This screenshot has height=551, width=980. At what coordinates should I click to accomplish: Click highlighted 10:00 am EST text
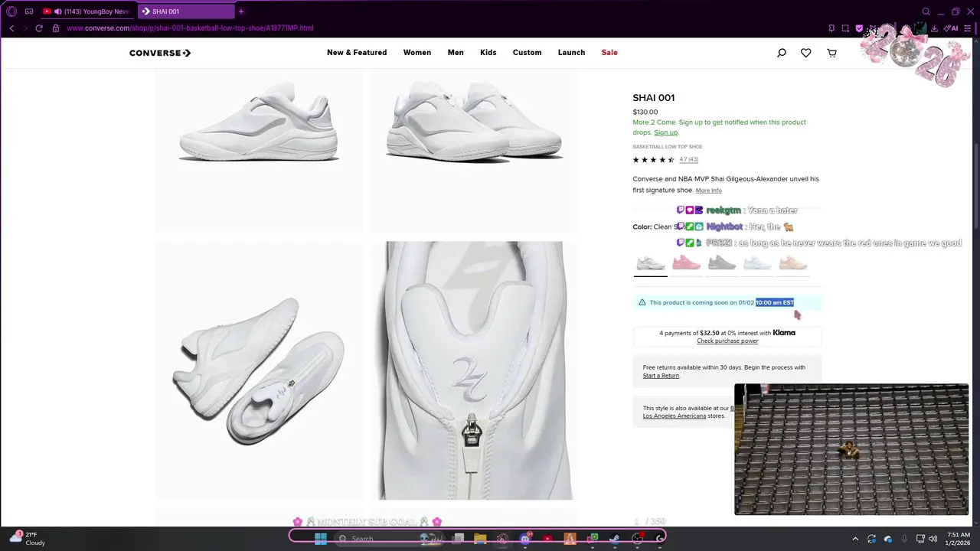pyautogui.click(x=775, y=302)
